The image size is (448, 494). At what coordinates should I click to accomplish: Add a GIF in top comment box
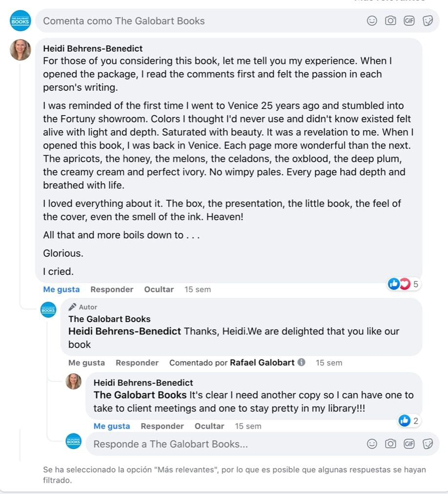pos(409,21)
